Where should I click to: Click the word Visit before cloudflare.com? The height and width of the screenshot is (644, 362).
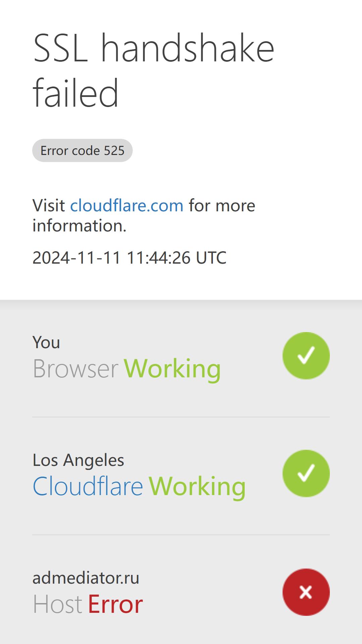tap(49, 205)
